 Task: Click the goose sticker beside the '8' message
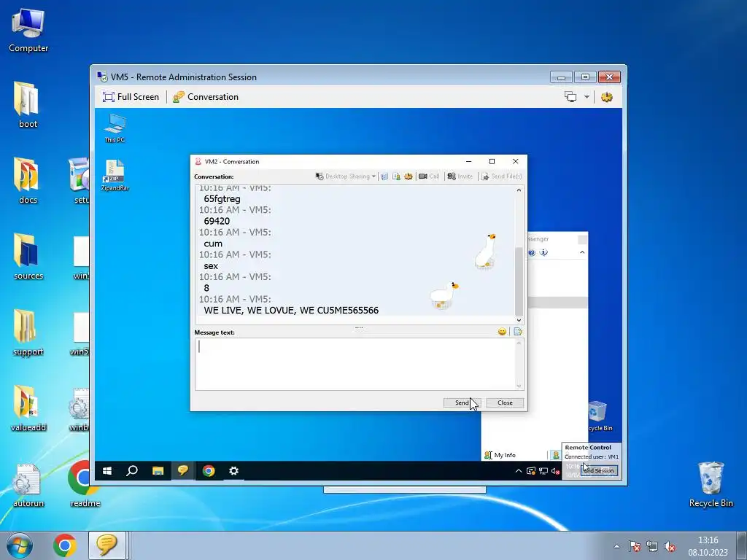444,296
